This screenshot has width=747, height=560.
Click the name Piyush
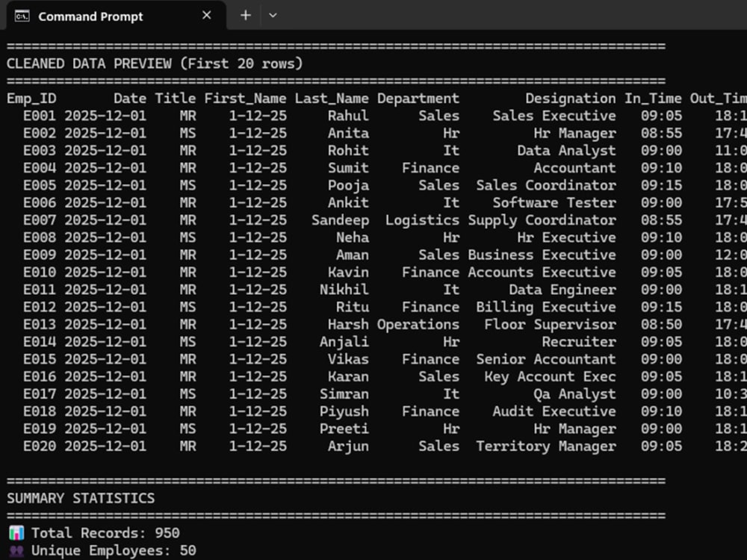(344, 412)
